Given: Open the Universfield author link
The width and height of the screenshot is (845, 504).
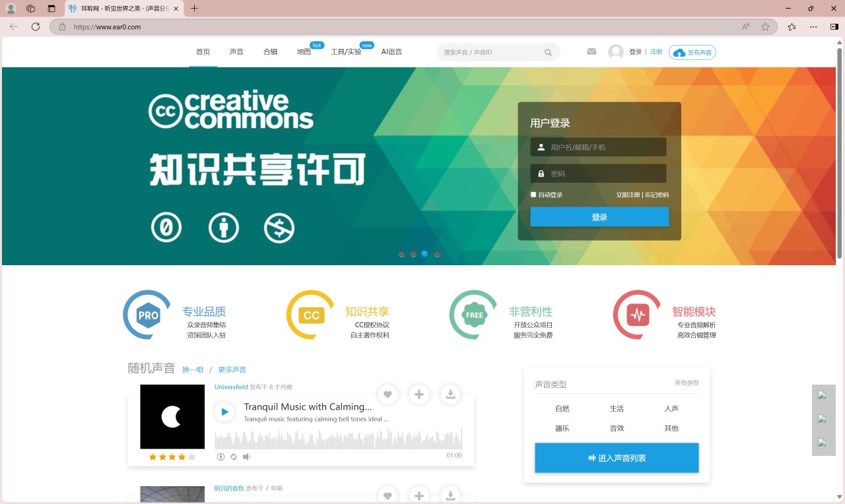Looking at the screenshot, I should pos(231,387).
